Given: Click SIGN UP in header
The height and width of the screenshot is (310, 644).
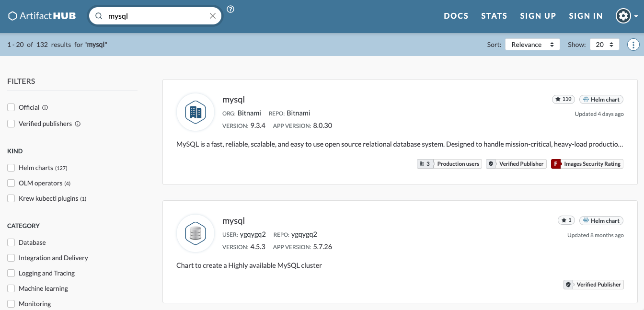Looking at the screenshot, I should point(538,16).
